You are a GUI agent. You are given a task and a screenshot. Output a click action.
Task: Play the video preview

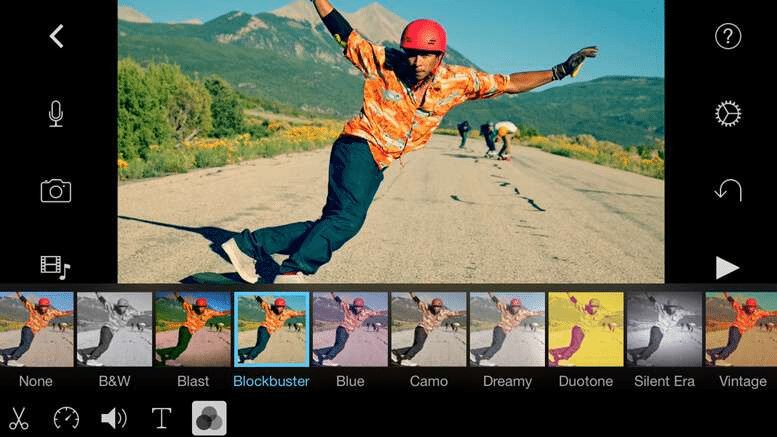[x=727, y=267]
